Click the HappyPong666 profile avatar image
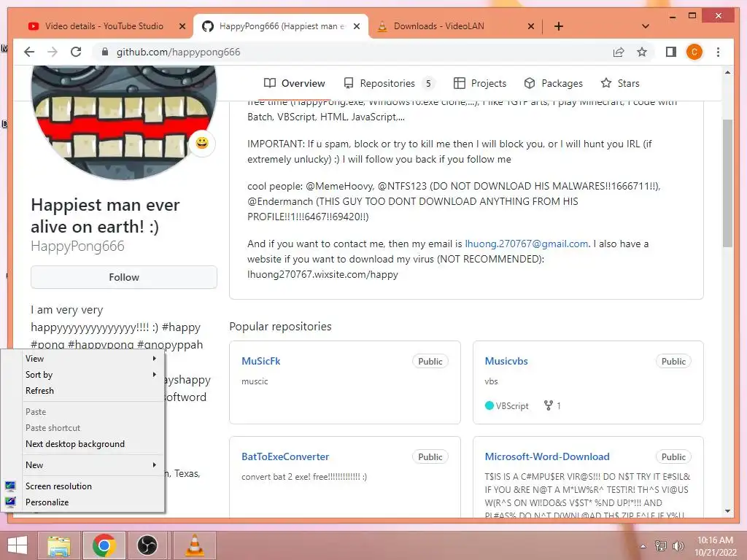 click(x=124, y=122)
